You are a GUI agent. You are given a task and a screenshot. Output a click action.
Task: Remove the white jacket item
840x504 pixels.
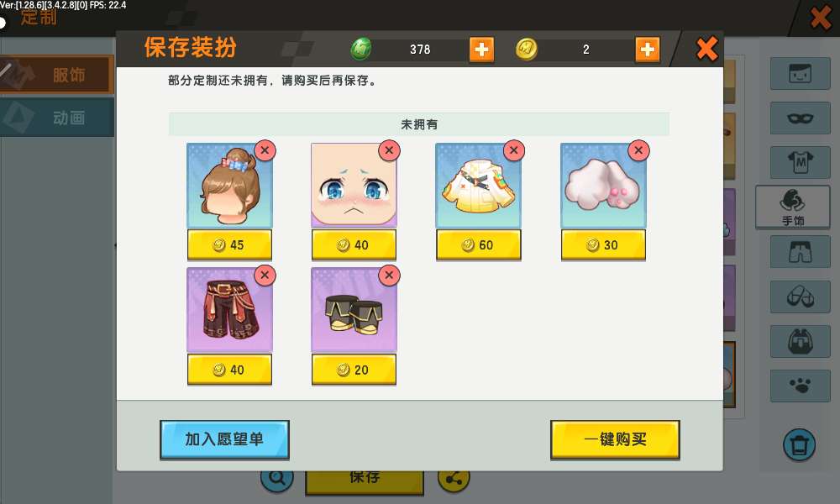tap(514, 150)
